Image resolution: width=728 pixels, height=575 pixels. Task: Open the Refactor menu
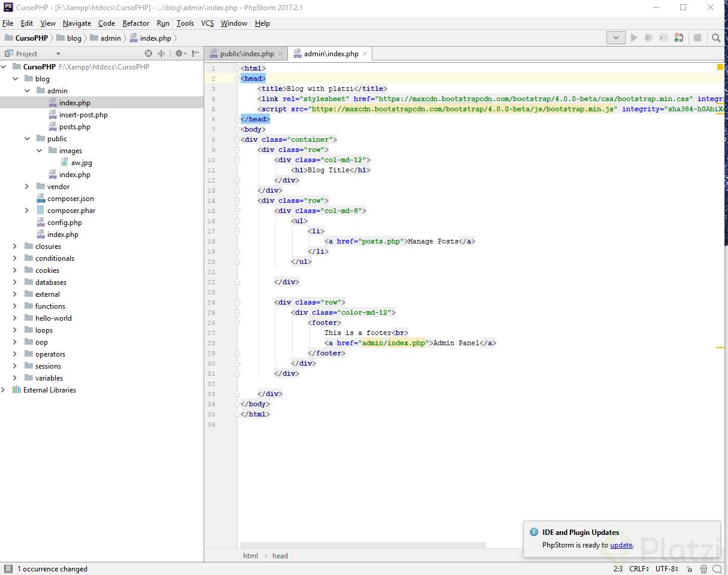pyautogui.click(x=135, y=23)
